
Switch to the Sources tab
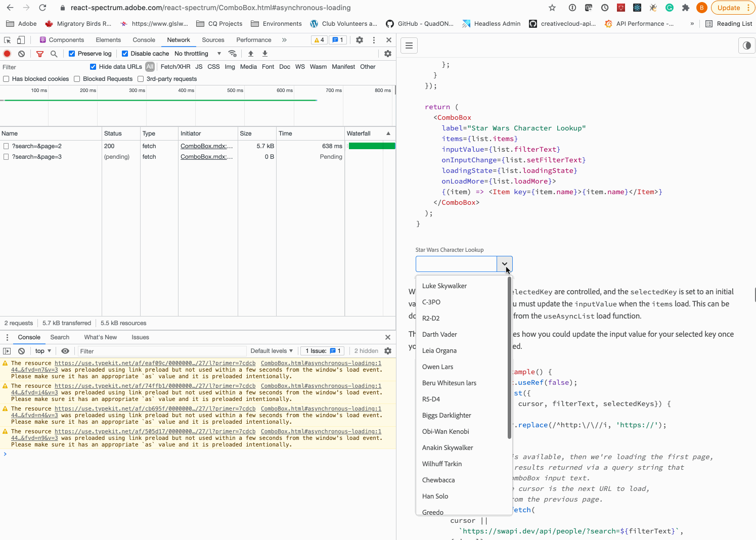click(x=213, y=39)
